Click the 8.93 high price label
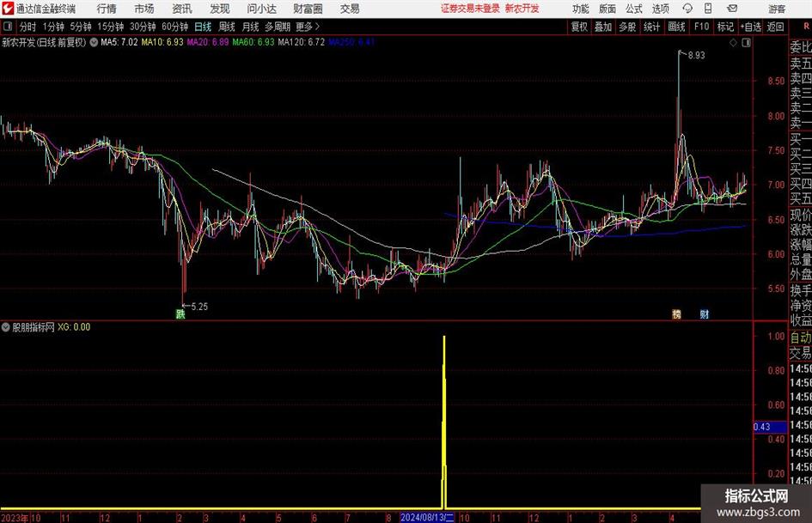Viewport: 812px width, 523px height. 697,56
